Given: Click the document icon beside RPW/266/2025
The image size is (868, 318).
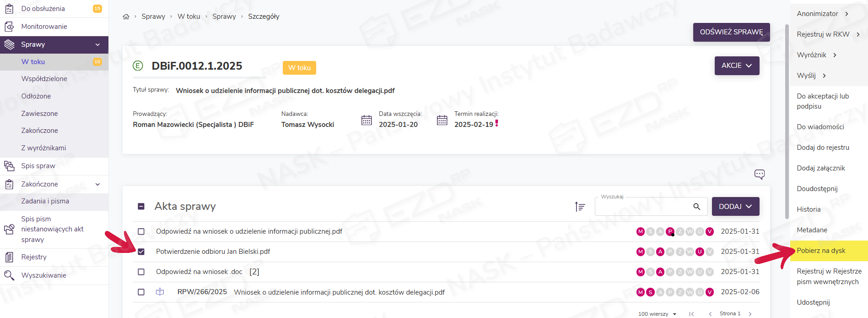Looking at the screenshot, I should click(160, 292).
